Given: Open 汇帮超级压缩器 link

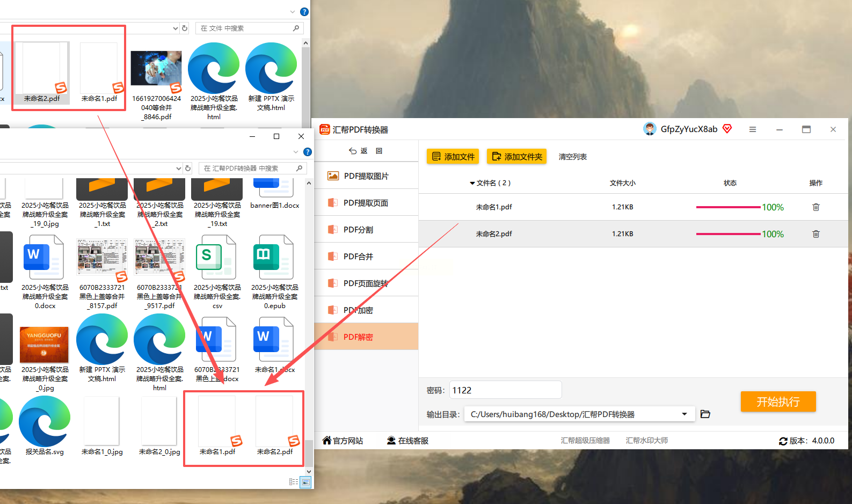Looking at the screenshot, I should (x=585, y=441).
